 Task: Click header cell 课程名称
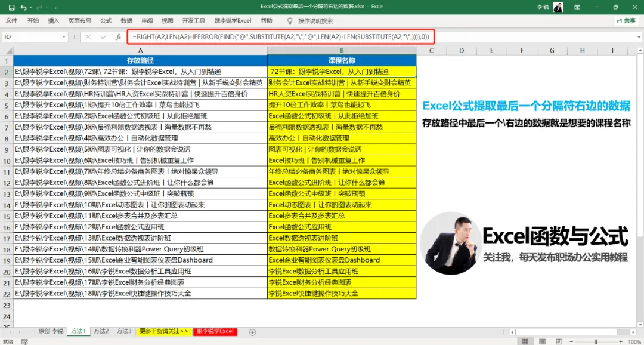point(342,61)
